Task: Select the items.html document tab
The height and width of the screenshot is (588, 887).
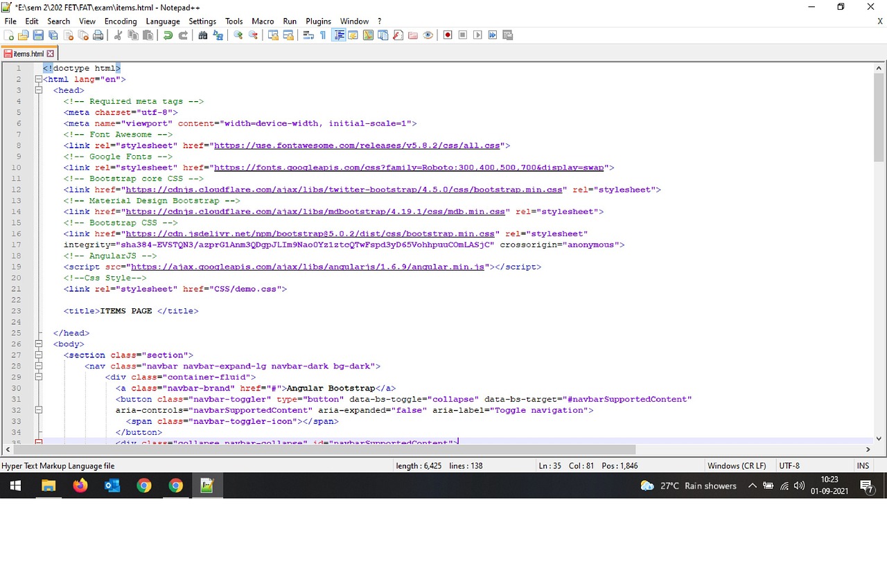Action: pos(28,53)
